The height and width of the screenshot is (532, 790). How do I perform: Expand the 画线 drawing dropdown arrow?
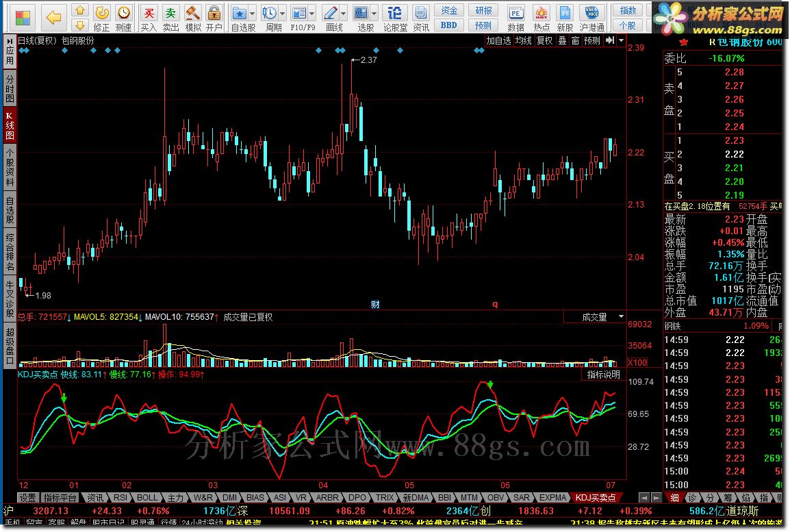pyautogui.click(x=344, y=13)
